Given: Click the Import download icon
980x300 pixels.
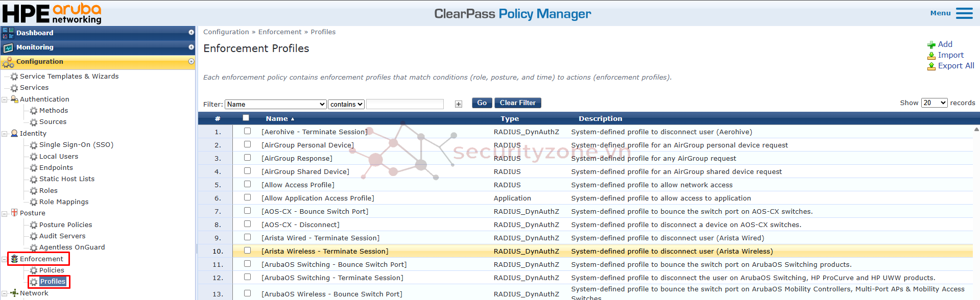Looking at the screenshot, I should 931,56.
